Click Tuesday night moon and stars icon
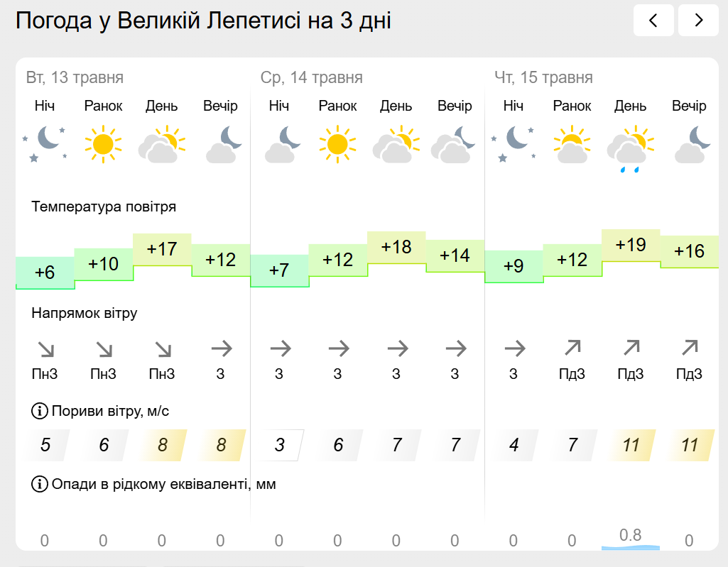The width and height of the screenshot is (728, 567). pos(45,144)
